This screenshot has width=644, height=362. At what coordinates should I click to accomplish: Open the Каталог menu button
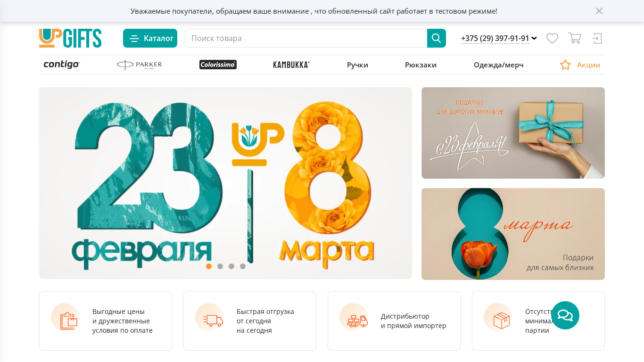[x=150, y=38]
